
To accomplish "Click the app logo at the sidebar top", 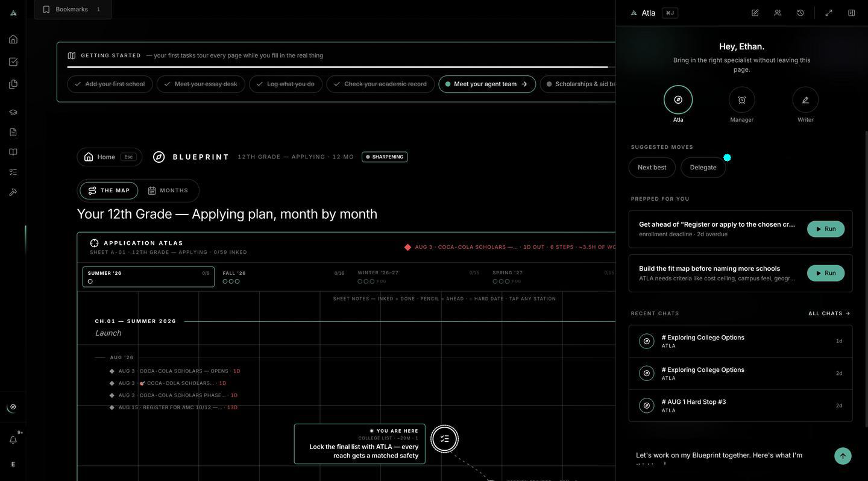I will pos(13,13).
